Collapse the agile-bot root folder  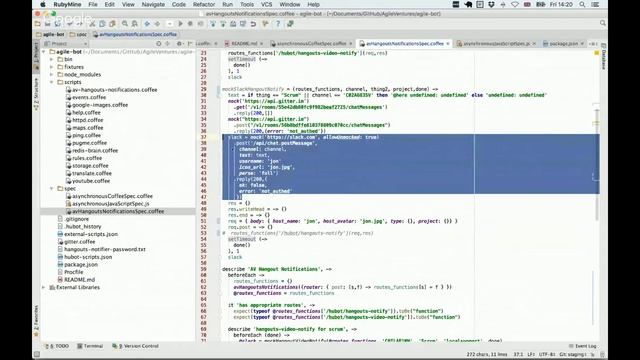click(44, 52)
